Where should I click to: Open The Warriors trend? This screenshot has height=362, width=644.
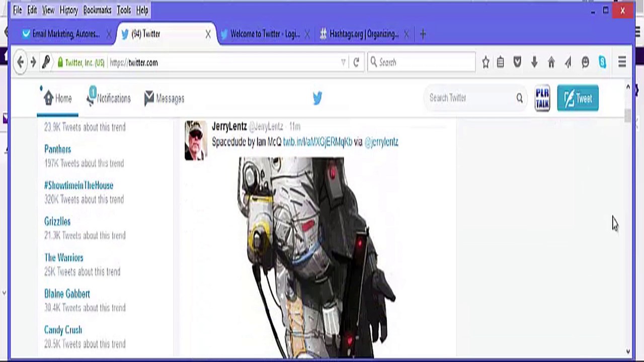tap(63, 258)
